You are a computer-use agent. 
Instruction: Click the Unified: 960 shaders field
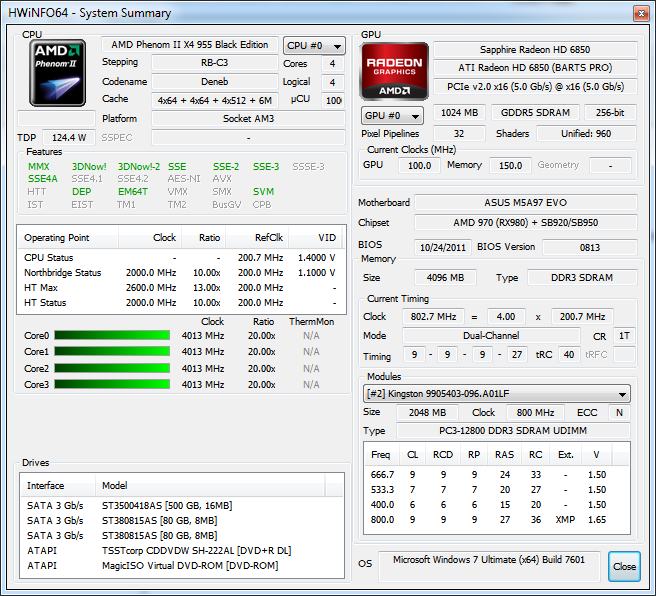tap(586, 133)
